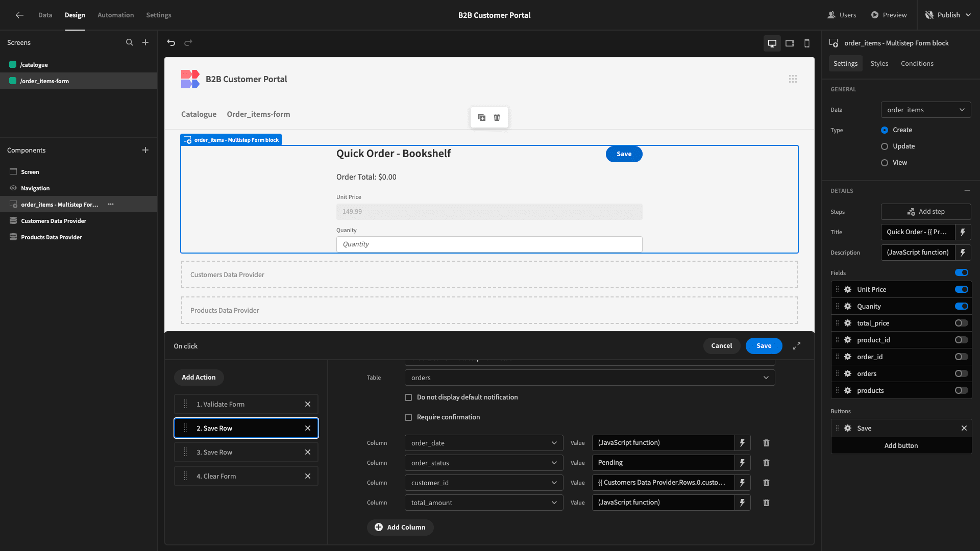Screen dimensions: 980x551
Task: Click the Quantity input field
Action: pos(489,244)
